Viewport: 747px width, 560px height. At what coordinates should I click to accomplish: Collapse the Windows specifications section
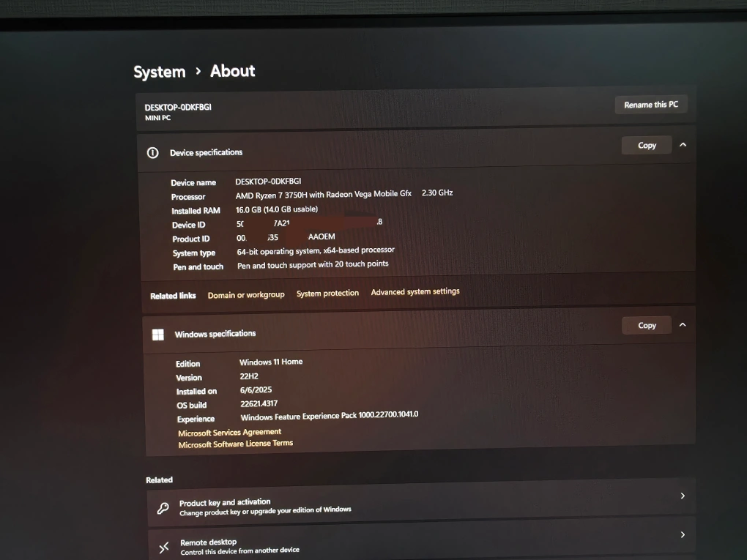[x=683, y=325]
